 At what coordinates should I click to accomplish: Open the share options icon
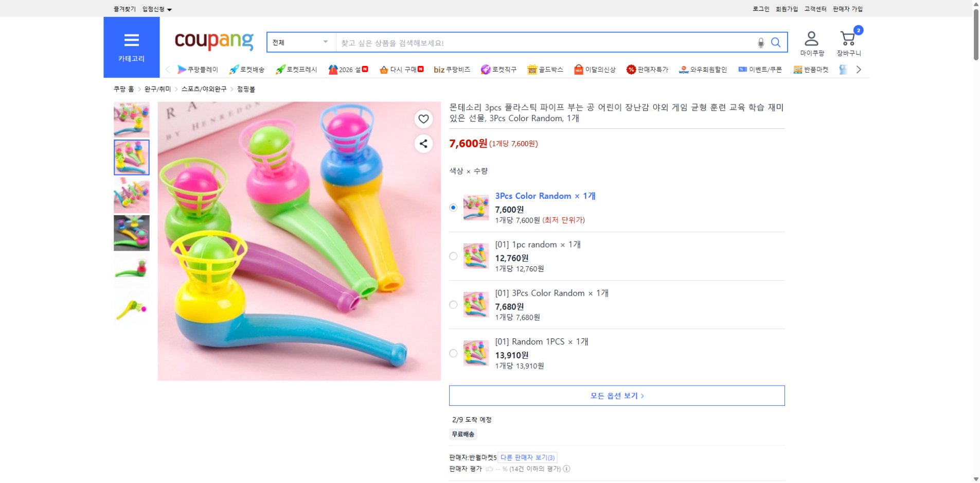click(x=423, y=144)
